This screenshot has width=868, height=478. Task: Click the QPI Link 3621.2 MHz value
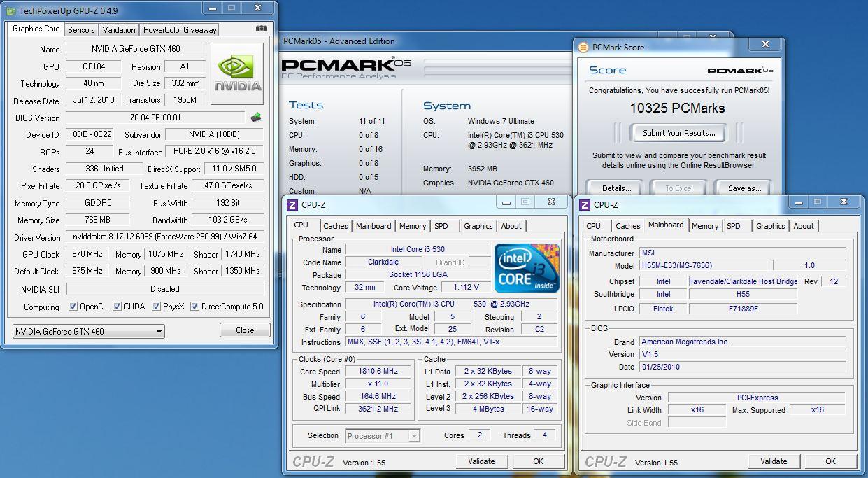378,409
